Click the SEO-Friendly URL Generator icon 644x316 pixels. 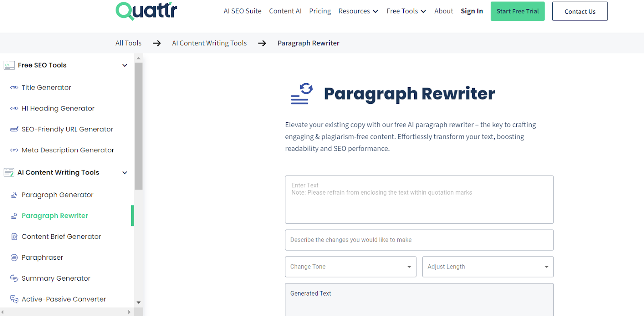tap(14, 129)
